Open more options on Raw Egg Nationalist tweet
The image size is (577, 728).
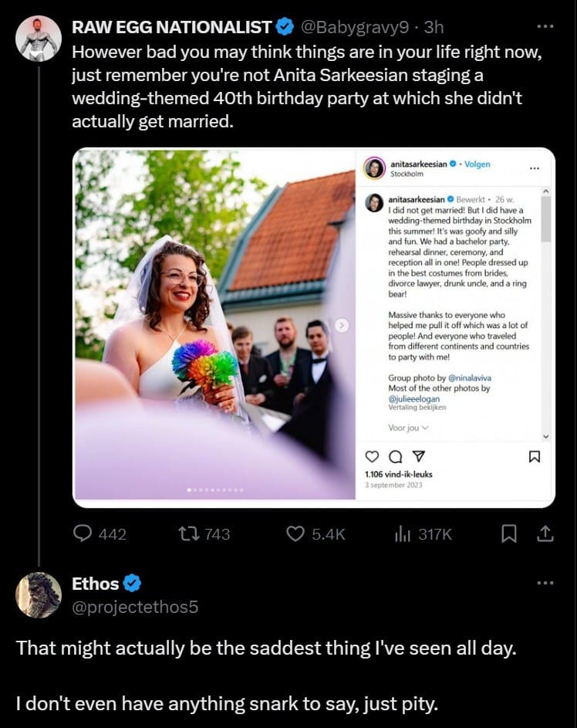click(545, 26)
